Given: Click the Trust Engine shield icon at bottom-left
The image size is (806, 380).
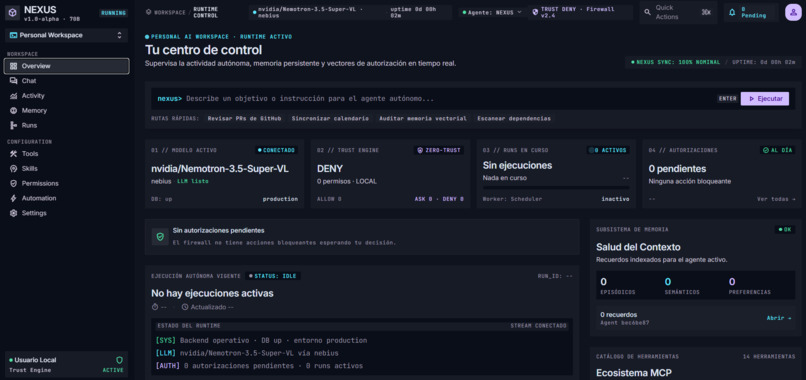Looking at the screenshot, I should coord(120,360).
